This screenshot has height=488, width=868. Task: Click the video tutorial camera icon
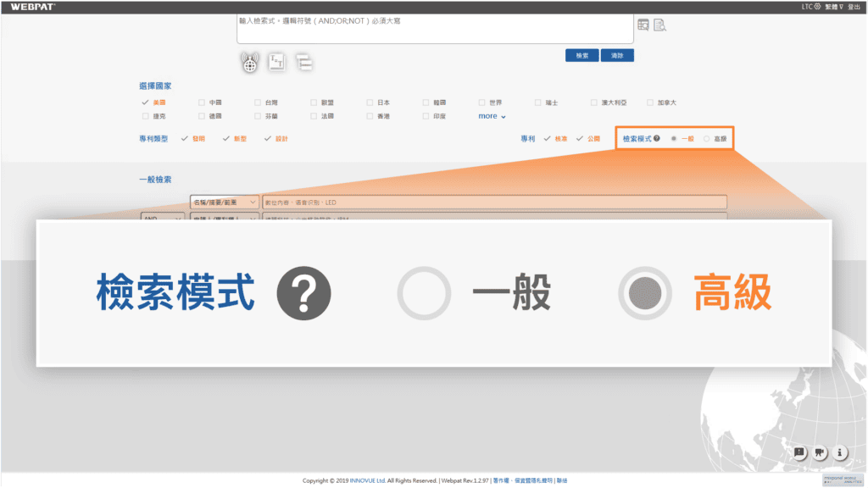(819, 452)
